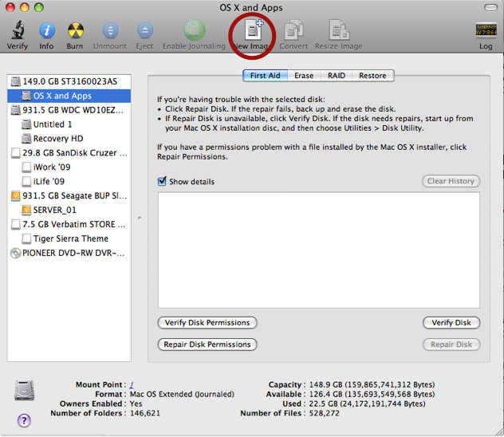Open the Log from the toolbar
The image size is (504, 437).
486,30
